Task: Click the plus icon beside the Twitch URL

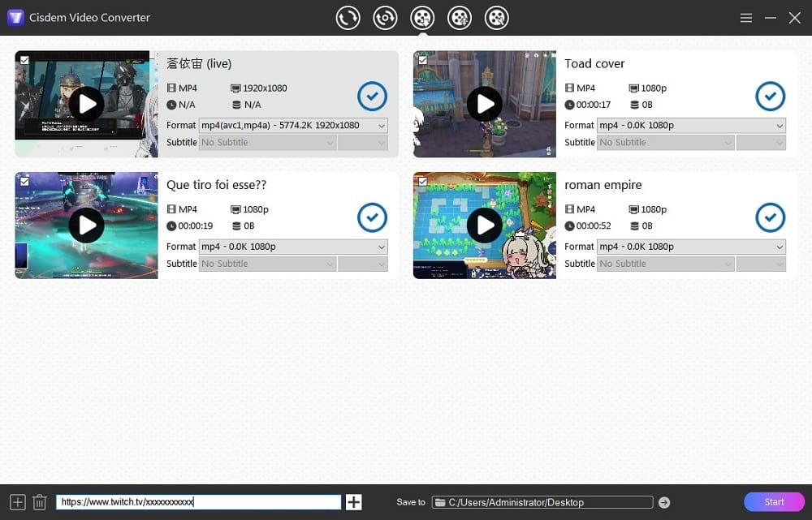Action: point(353,501)
